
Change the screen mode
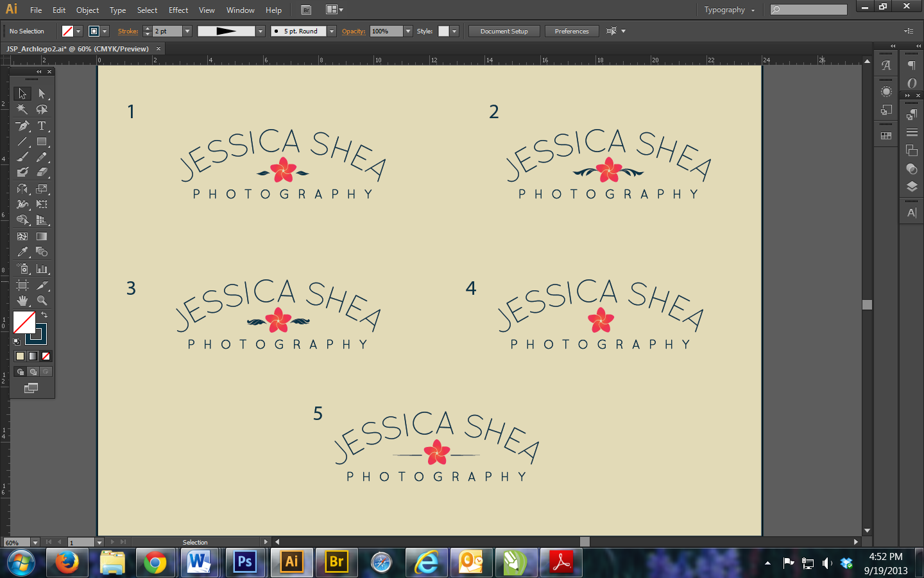tap(31, 388)
